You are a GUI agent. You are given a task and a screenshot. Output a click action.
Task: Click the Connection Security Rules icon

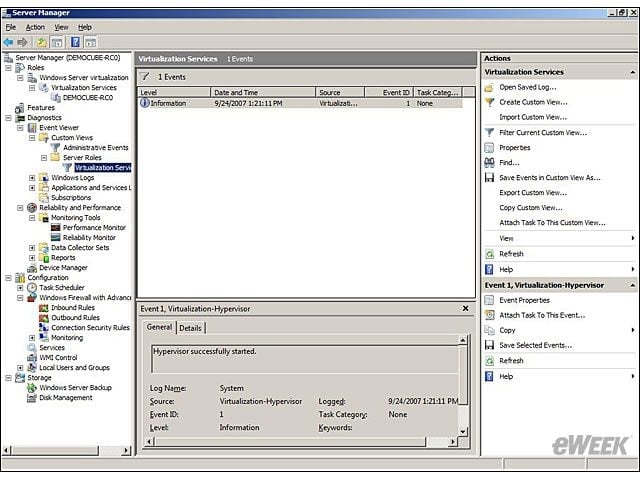click(44, 328)
